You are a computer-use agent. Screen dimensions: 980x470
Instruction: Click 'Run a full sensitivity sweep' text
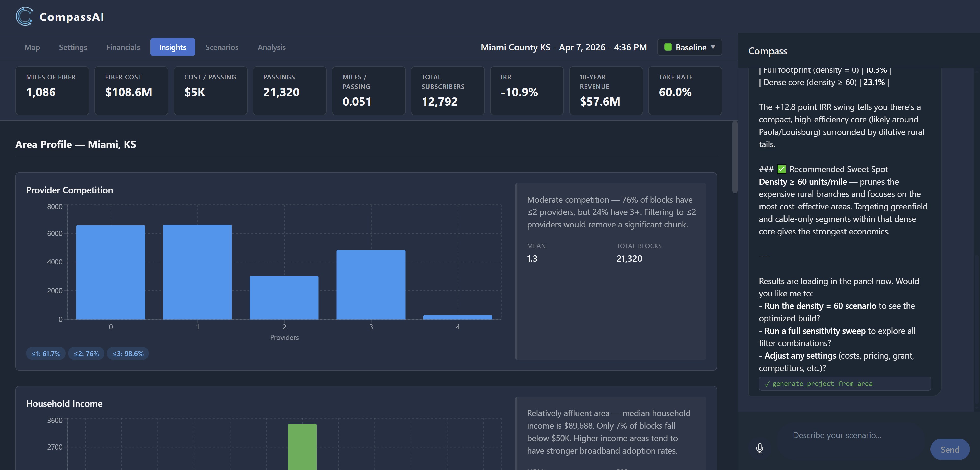tap(815, 331)
